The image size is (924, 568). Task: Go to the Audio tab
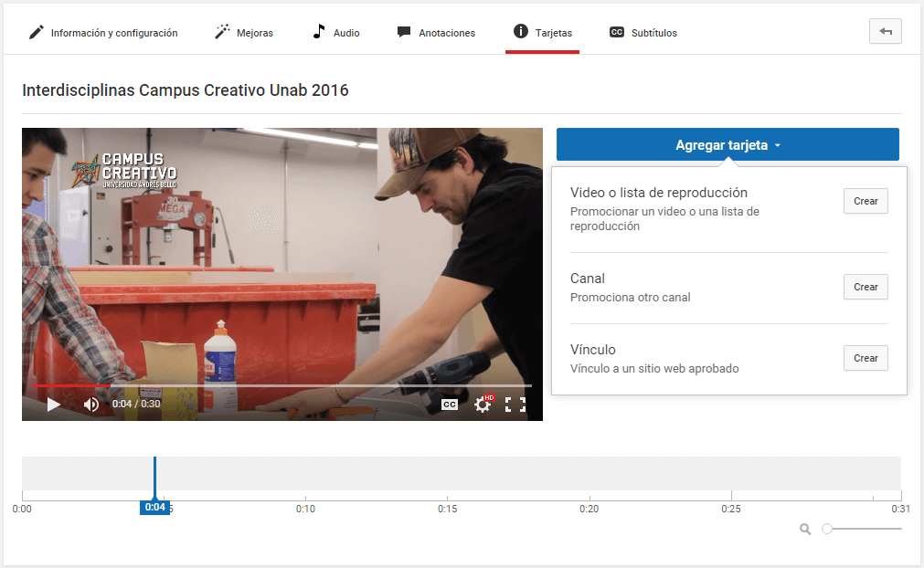point(336,33)
